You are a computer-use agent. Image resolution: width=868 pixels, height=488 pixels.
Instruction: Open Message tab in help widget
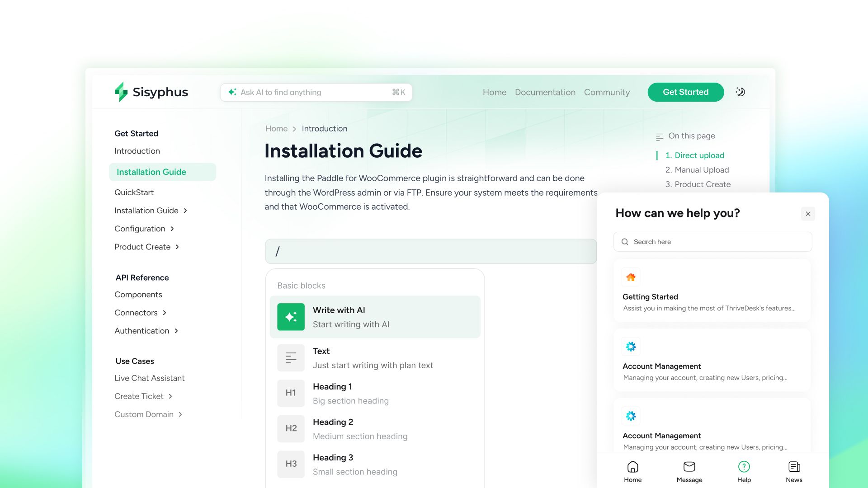coord(689,472)
